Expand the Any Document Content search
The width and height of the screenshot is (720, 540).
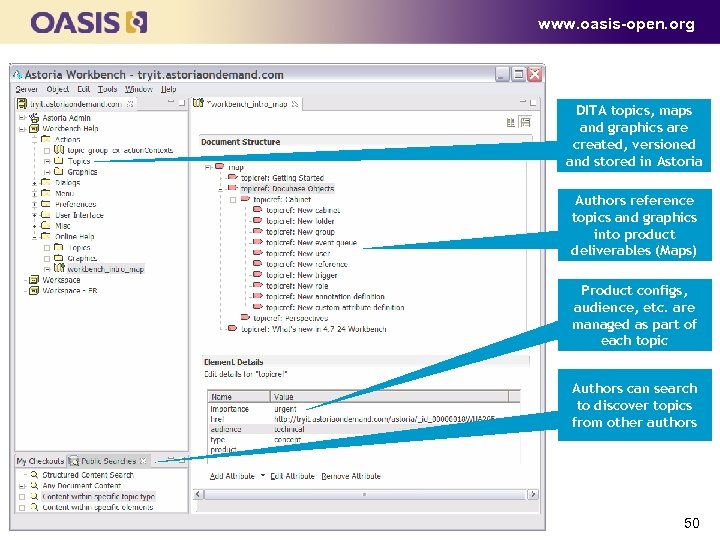[22, 486]
